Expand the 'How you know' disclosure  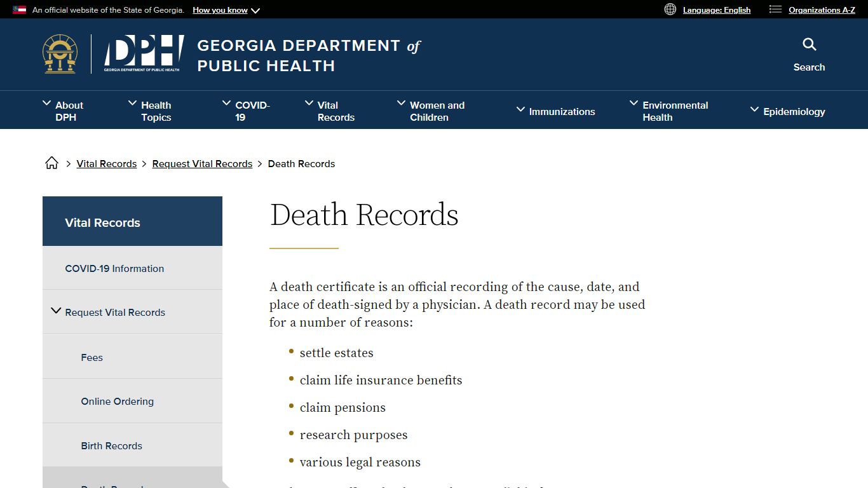coord(226,10)
